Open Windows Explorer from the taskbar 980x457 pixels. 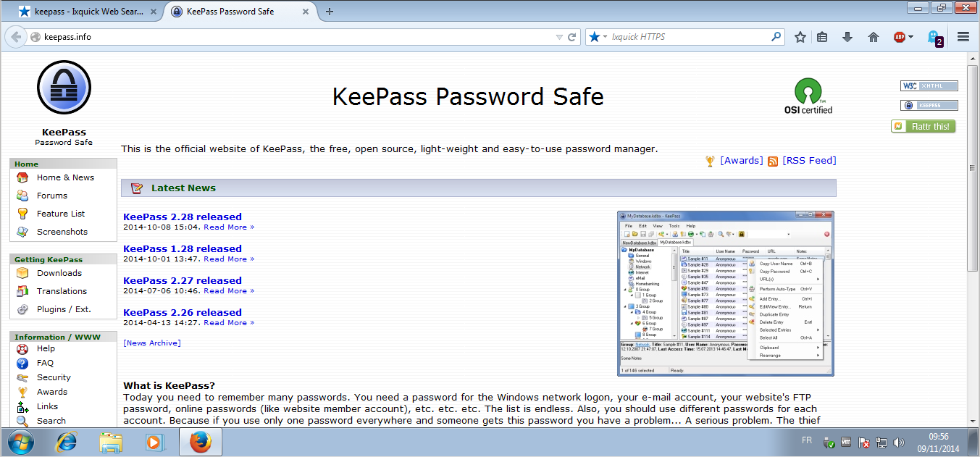pos(111,442)
